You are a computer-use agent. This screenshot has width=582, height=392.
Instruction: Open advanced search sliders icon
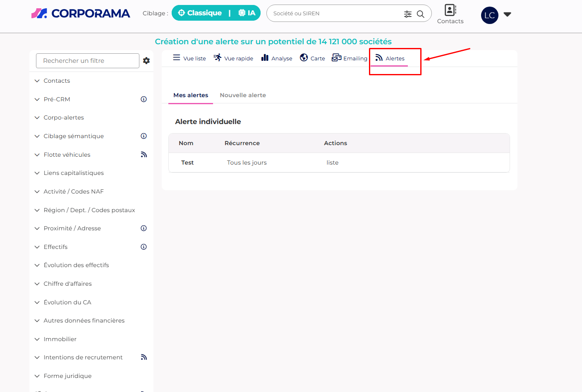point(408,14)
